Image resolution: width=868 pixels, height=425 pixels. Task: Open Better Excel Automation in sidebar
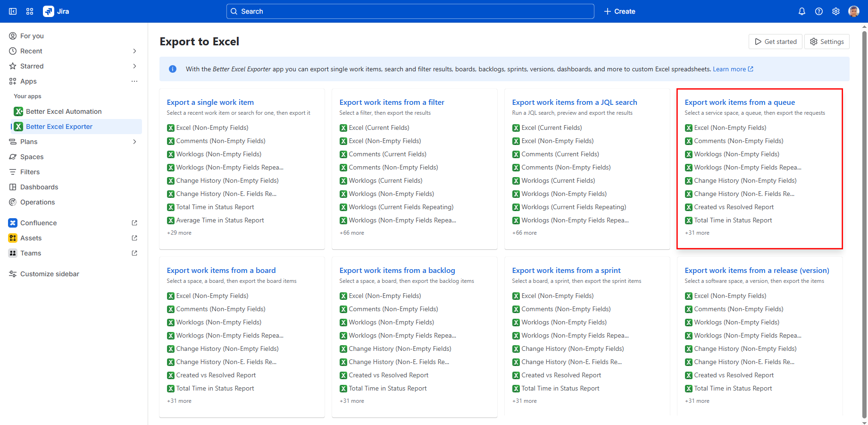pyautogui.click(x=64, y=111)
